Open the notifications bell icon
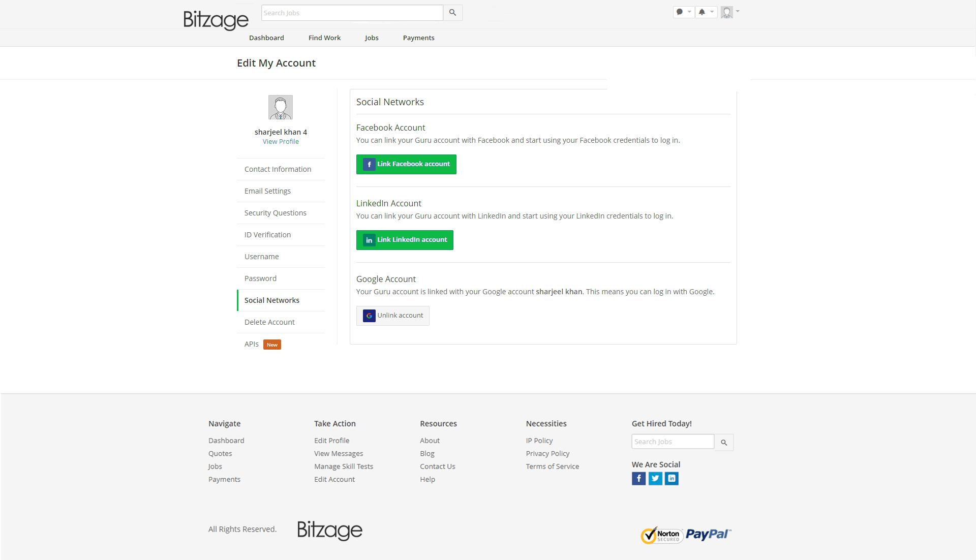The image size is (976, 560). click(702, 12)
